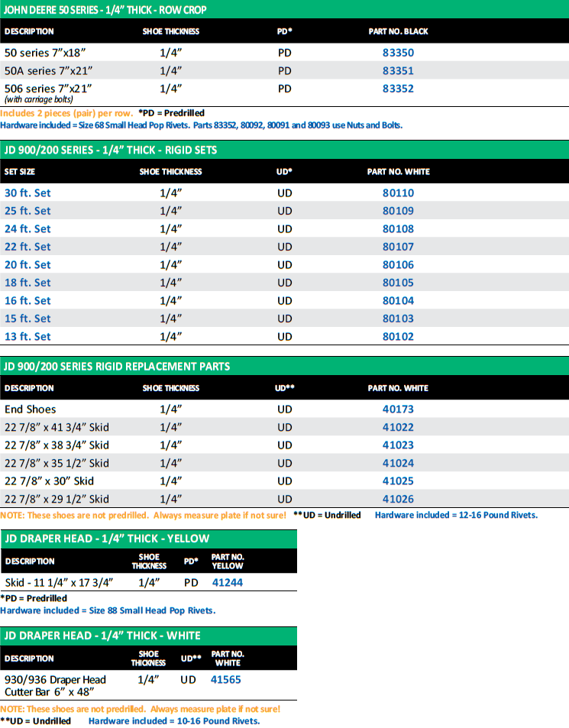Screen dimensions: 569x728
Task: Open part number 80108
Action: pyautogui.click(x=398, y=229)
